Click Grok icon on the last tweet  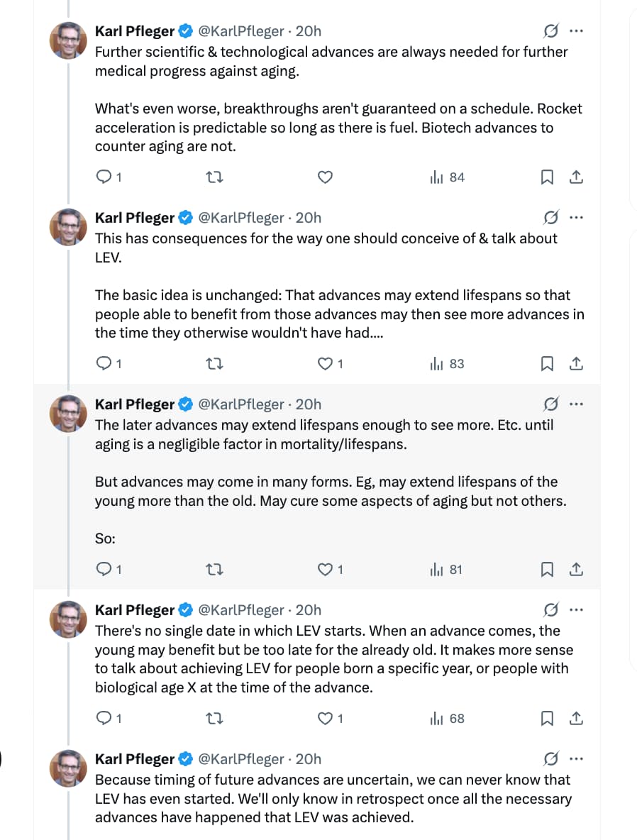pos(550,759)
